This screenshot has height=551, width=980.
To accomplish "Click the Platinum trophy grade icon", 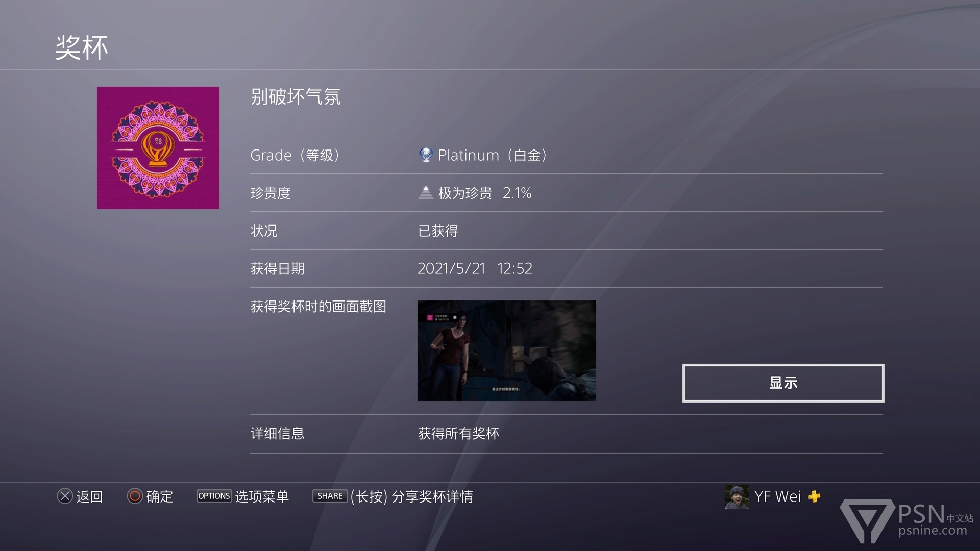I will pyautogui.click(x=426, y=155).
